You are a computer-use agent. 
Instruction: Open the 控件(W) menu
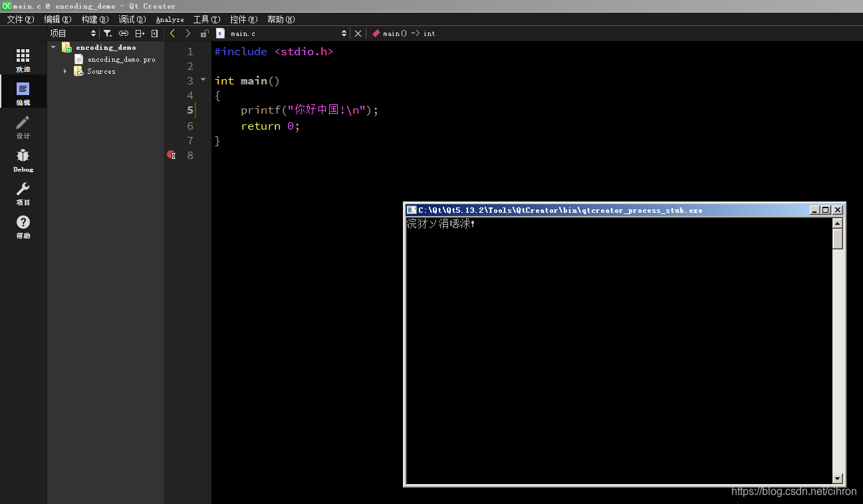[x=244, y=19]
